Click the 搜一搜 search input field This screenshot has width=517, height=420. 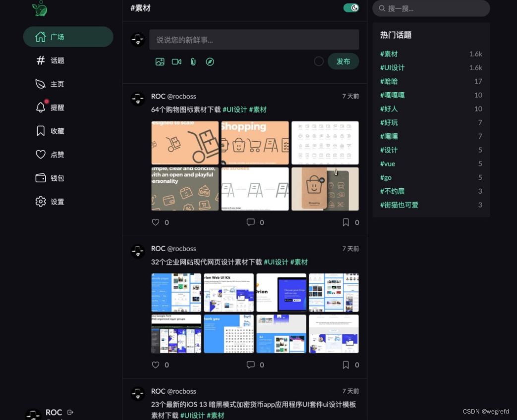(431, 8)
